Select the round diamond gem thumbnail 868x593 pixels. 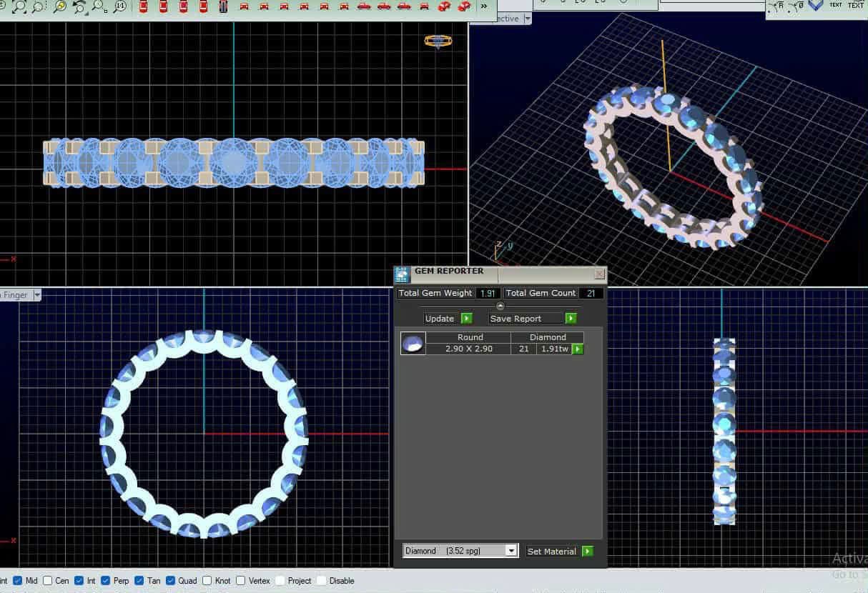(x=413, y=344)
